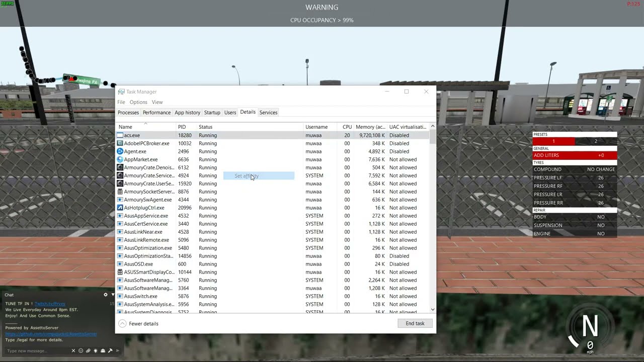Image resolution: width=644 pixels, height=362 pixels.
Task: Switch to the App history tab
Action: [x=187, y=113]
